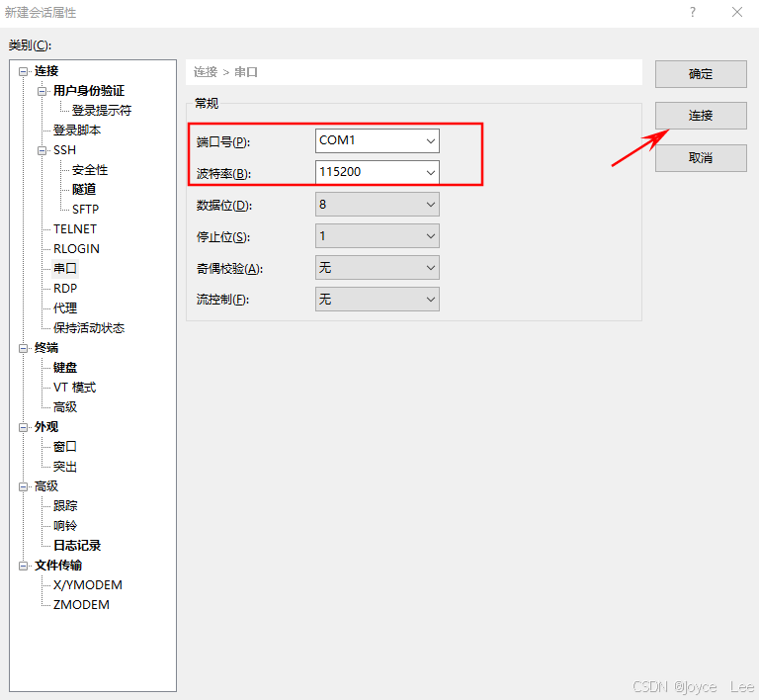Select 登录提示符 in the tree
This screenshot has height=700, width=759.
[102, 111]
